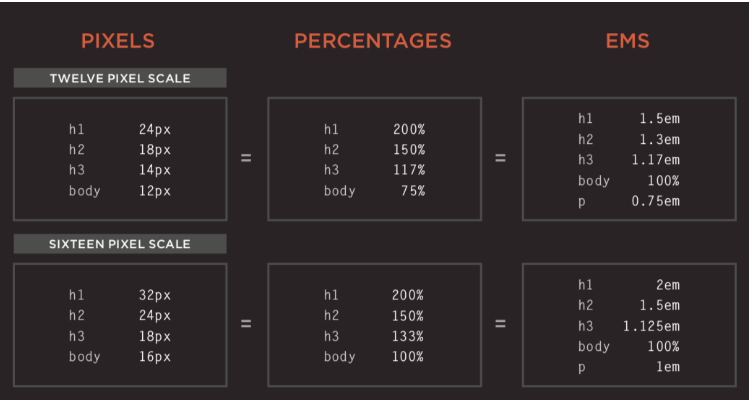Viewport: 750px width, 400px height.
Task: Click the 1.125em h3 value
Action: [x=651, y=326]
